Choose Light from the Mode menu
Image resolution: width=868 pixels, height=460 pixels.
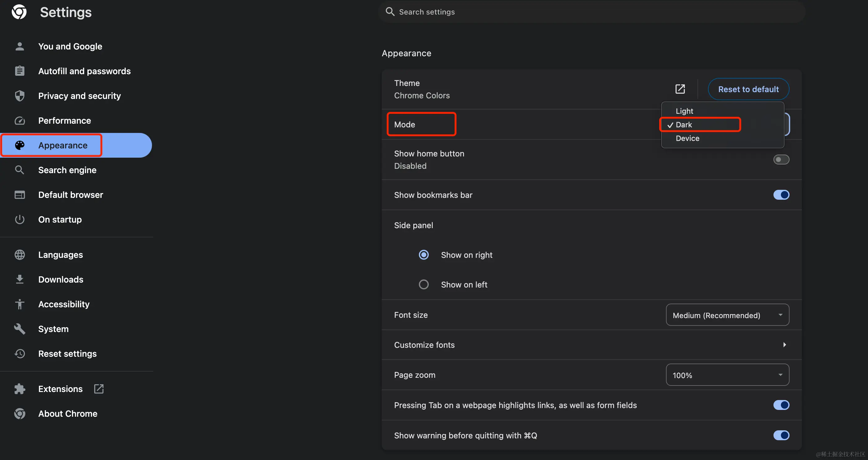684,111
